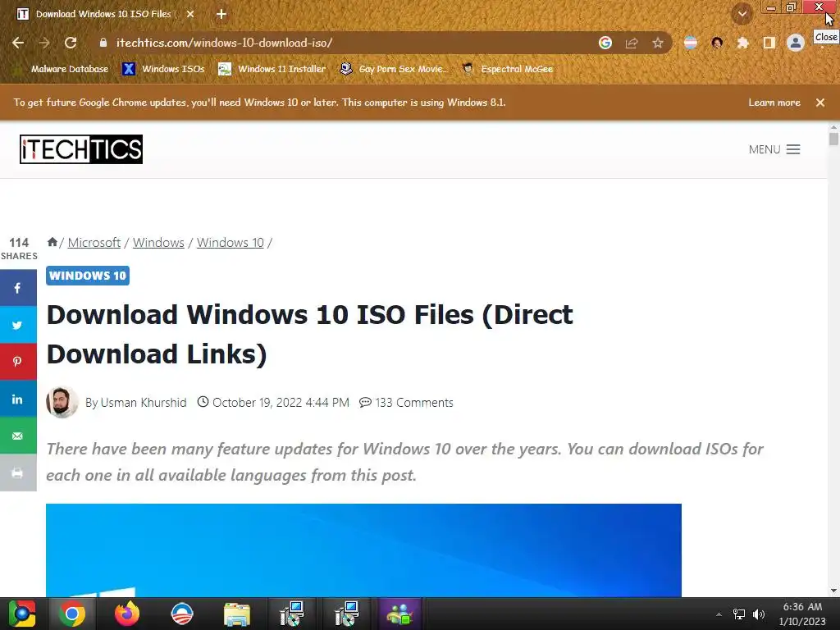This screenshot has height=630, width=840.
Task: Select the Download Windows 10 ISO Files tab
Action: tap(103, 14)
